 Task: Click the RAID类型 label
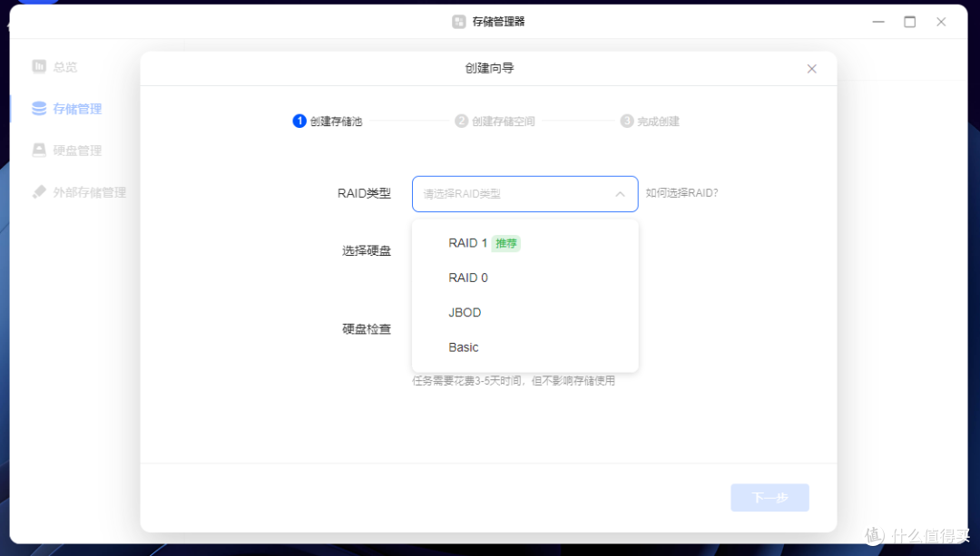point(365,194)
